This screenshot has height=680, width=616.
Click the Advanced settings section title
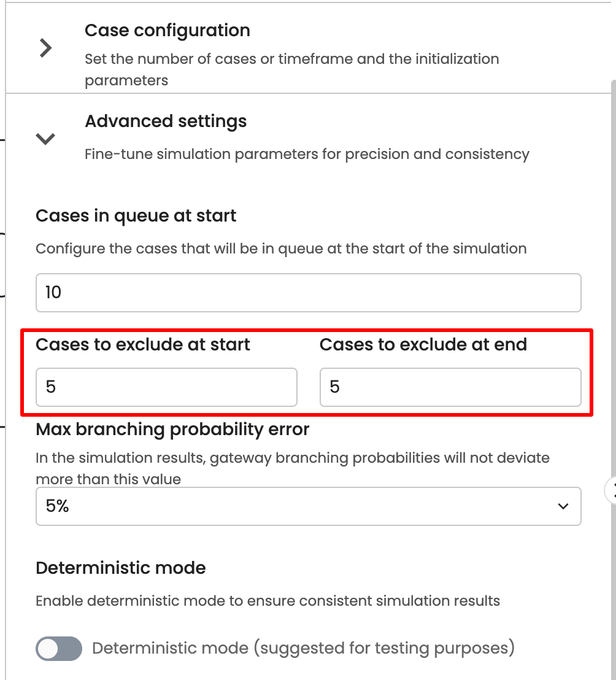[x=166, y=121]
